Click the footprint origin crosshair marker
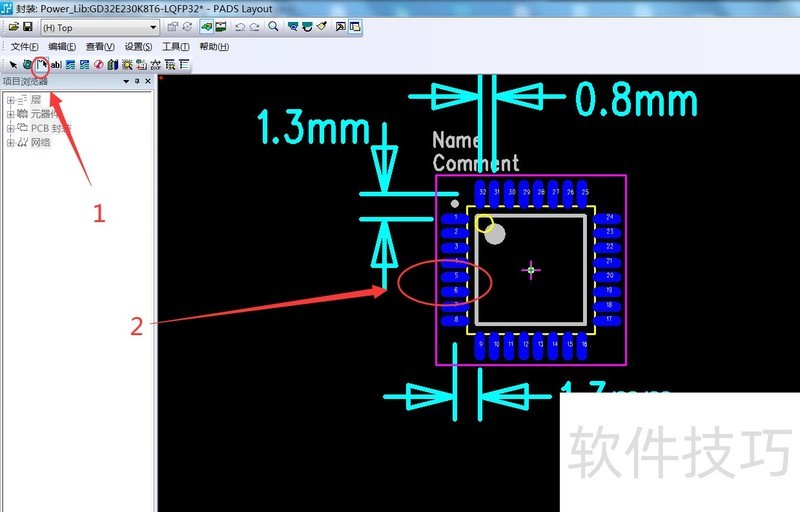 click(531, 270)
